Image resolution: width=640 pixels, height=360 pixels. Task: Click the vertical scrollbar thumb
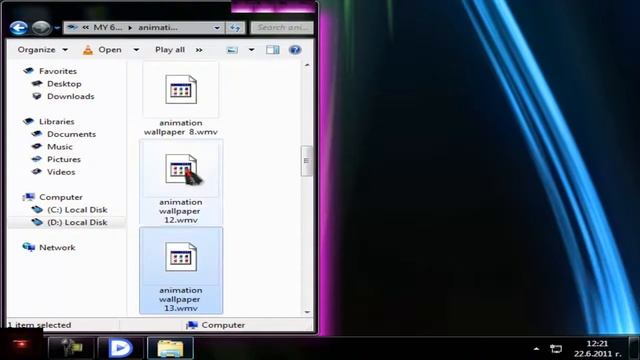[x=307, y=161]
